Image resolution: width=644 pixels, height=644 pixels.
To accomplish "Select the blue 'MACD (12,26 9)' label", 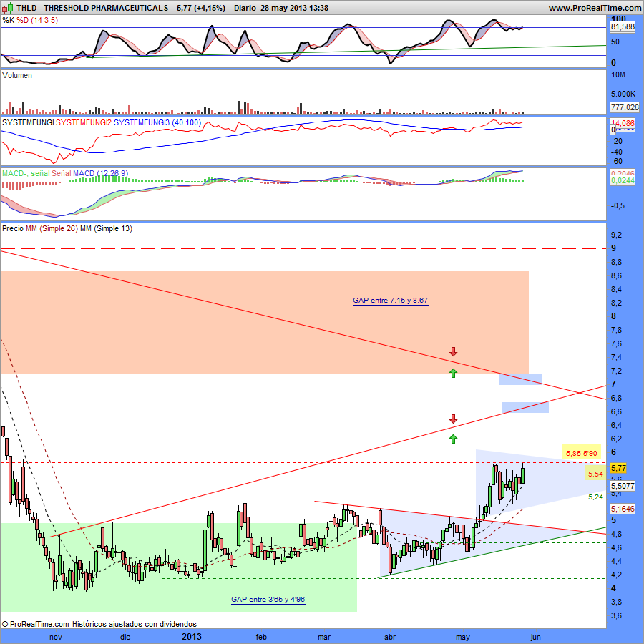I will (x=101, y=173).
